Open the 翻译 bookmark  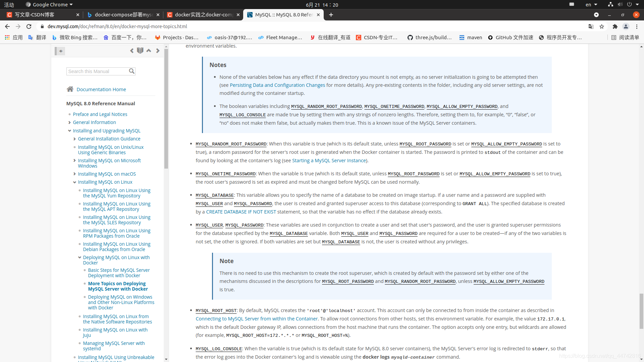pos(37,38)
